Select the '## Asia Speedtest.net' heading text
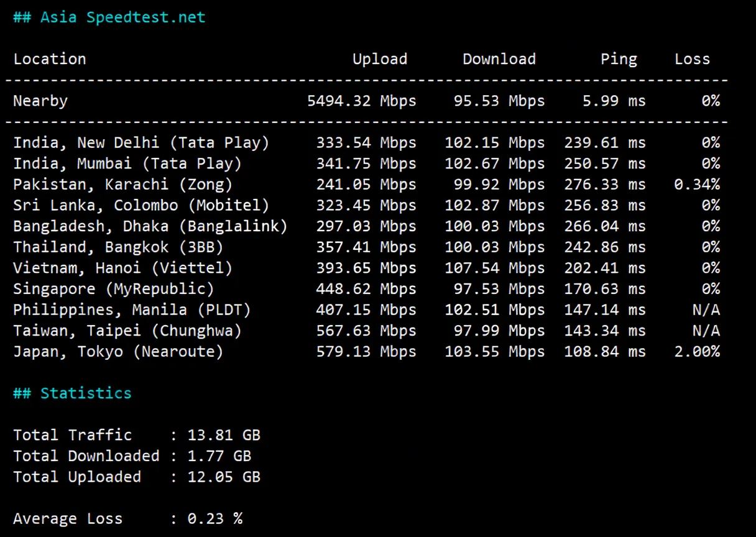Viewport: 756px width, 537px height. [109, 17]
